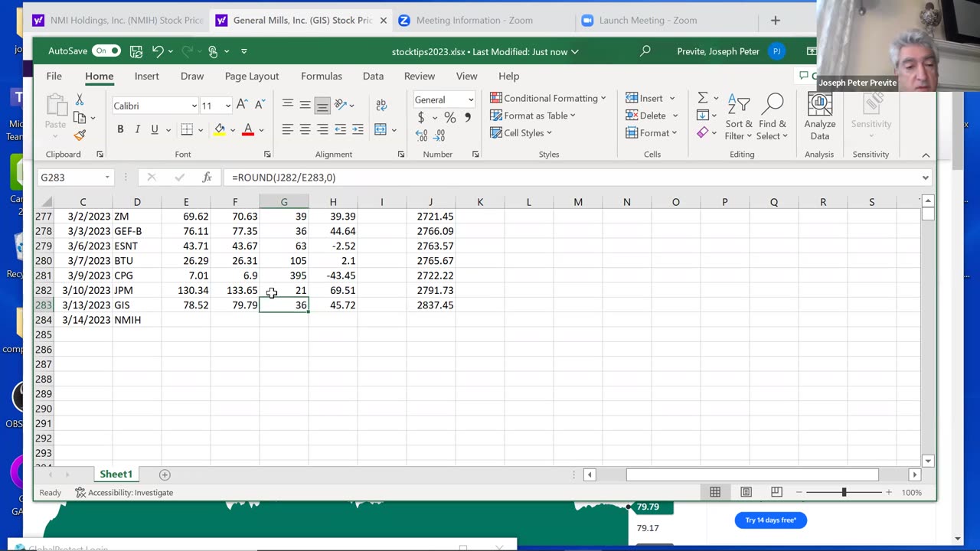Viewport: 980px width, 551px height.
Task: Switch to the Page Layout ribbon tab
Action: 252,76
